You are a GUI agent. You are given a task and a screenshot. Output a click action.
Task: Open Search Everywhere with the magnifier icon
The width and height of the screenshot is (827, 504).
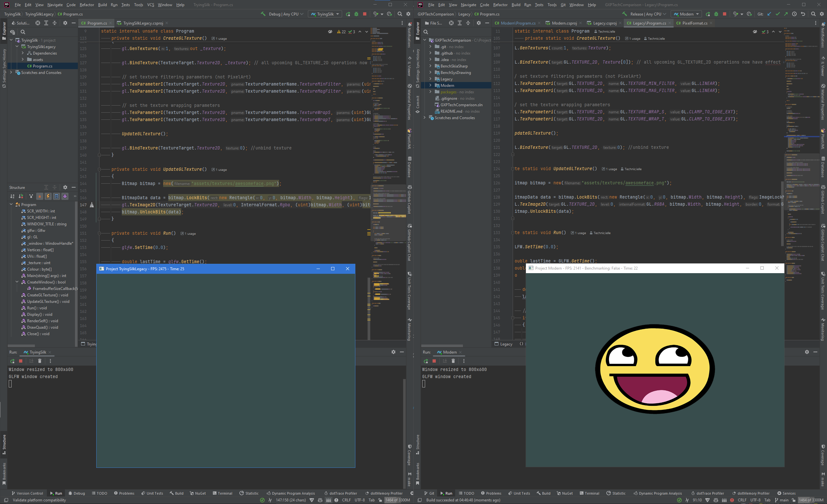[x=400, y=14]
